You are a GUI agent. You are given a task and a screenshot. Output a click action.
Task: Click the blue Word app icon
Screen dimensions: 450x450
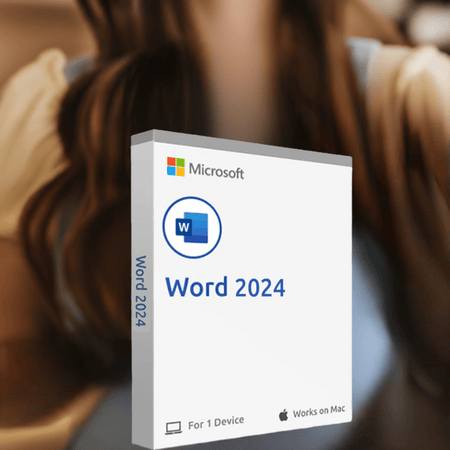(192, 227)
